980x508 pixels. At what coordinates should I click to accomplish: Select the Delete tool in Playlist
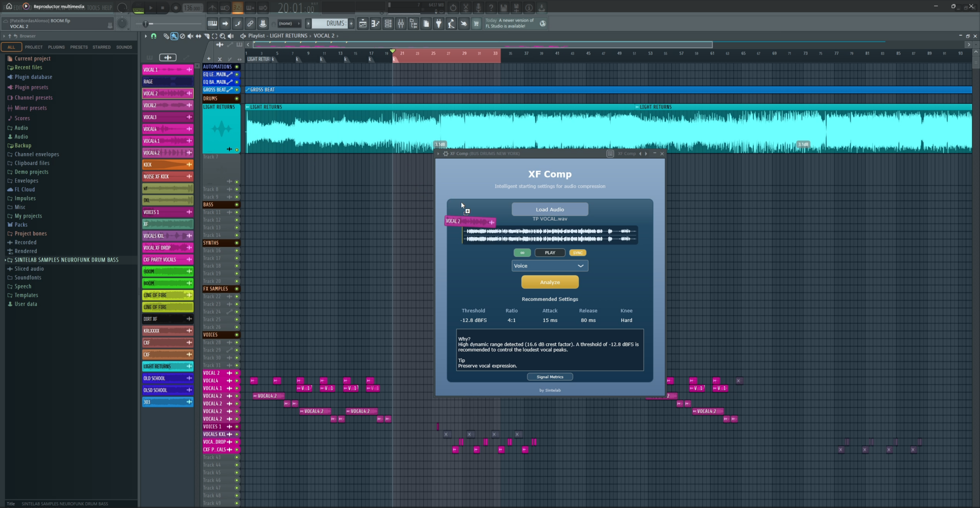[182, 36]
